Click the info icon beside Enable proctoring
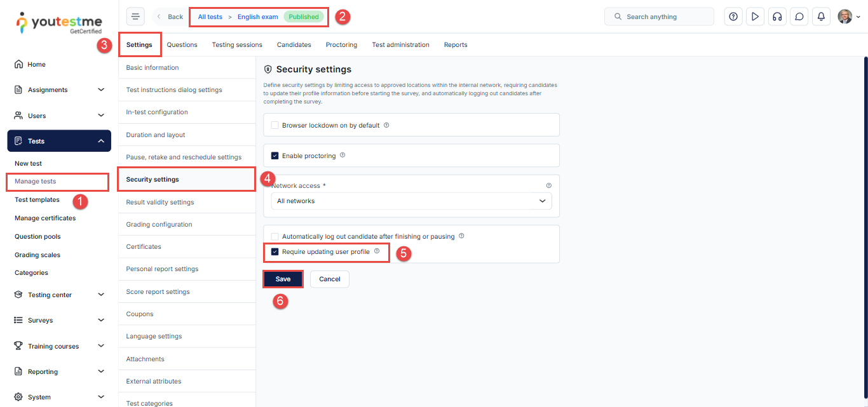 coord(342,155)
